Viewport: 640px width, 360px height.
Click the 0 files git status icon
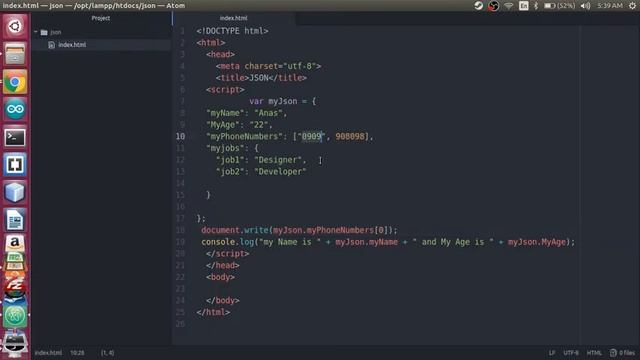(x=623, y=353)
